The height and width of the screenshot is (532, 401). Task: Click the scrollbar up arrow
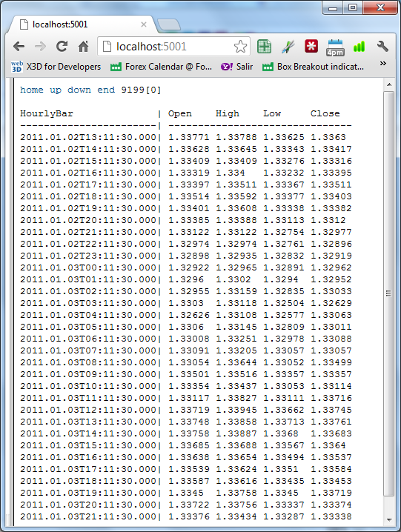[389, 84]
